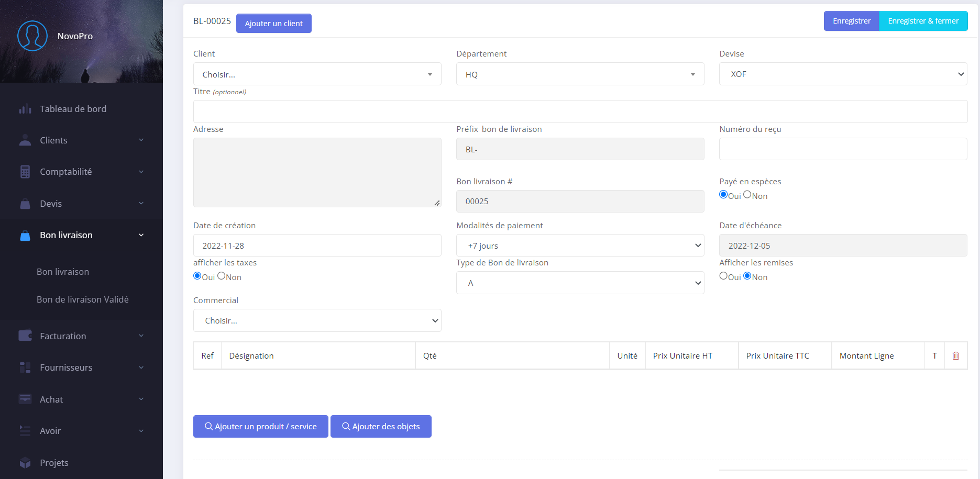
Task: Click the red trash icon in table header
Action: click(955, 356)
